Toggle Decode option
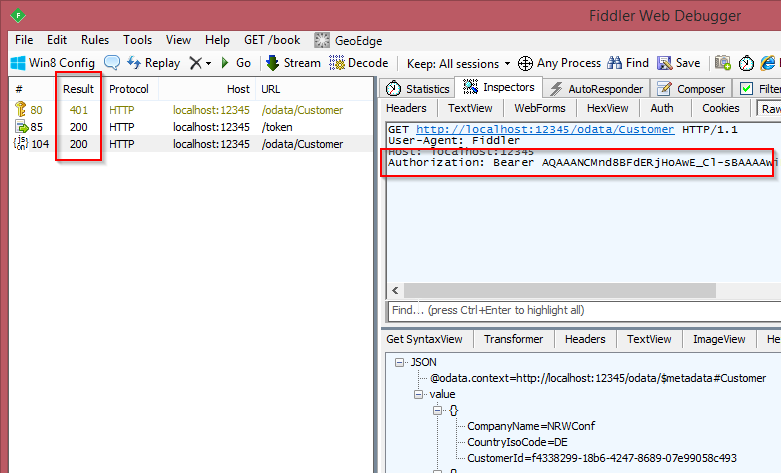 pos(359,63)
